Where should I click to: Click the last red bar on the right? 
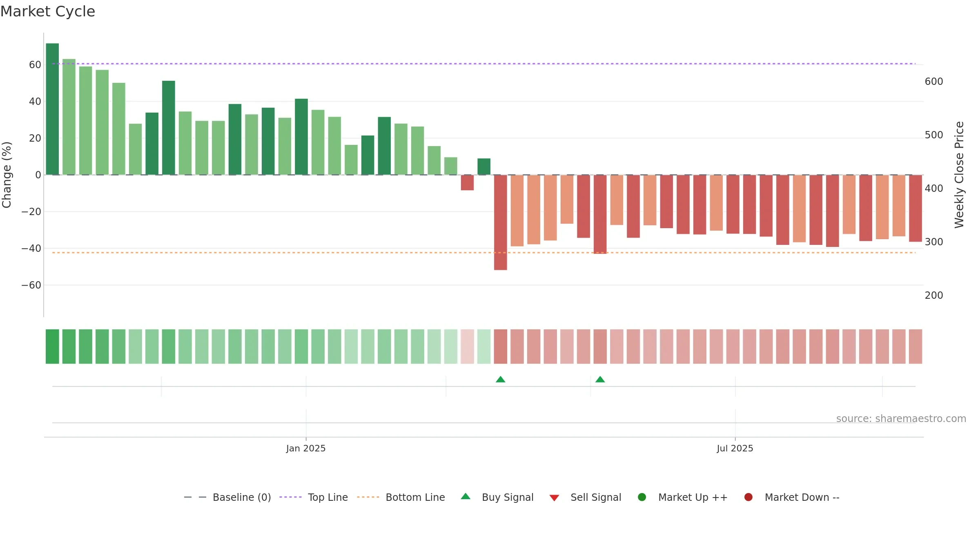coord(915,208)
